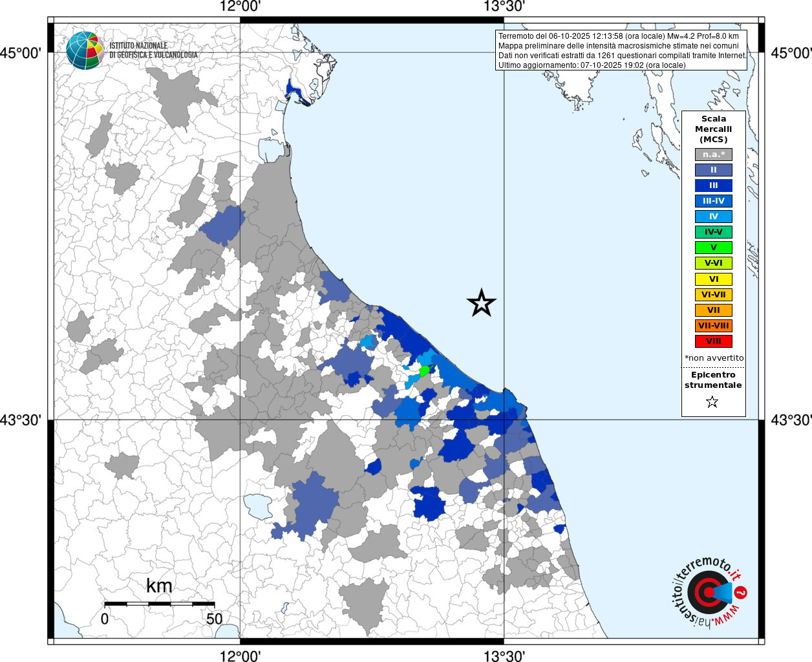Click the epicenter star in the sea
The image size is (812, 662).
[481, 303]
